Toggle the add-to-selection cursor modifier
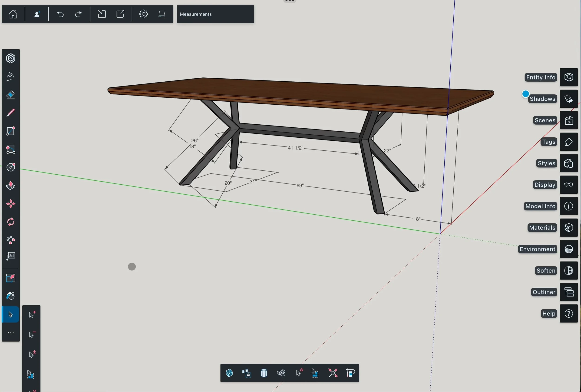 tap(31, 315)
